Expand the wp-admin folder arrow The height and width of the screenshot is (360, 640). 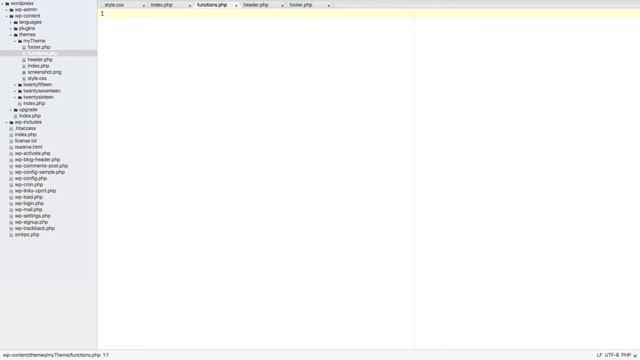[7, 10]
